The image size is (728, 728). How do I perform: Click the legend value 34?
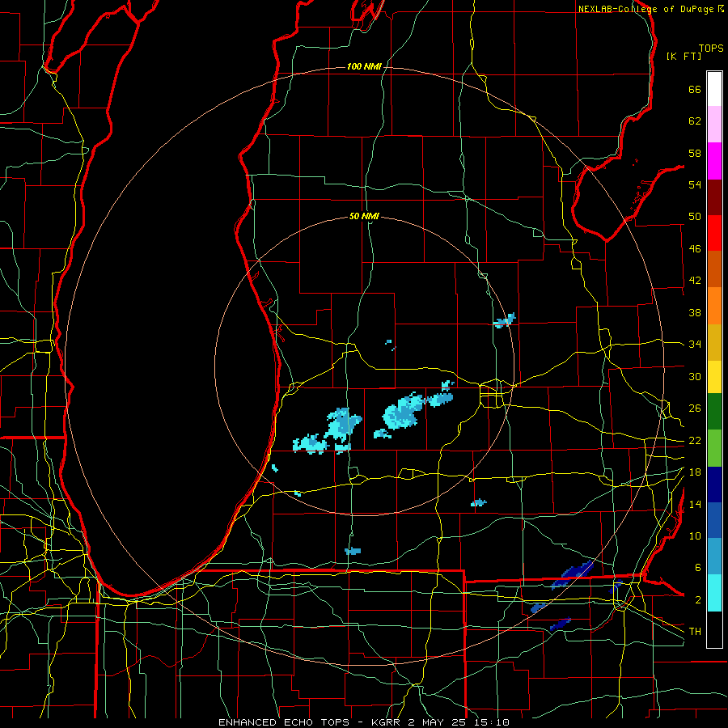695,345
